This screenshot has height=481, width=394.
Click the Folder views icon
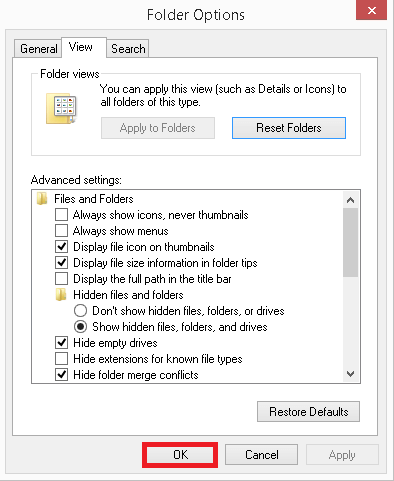coord(62,109)
